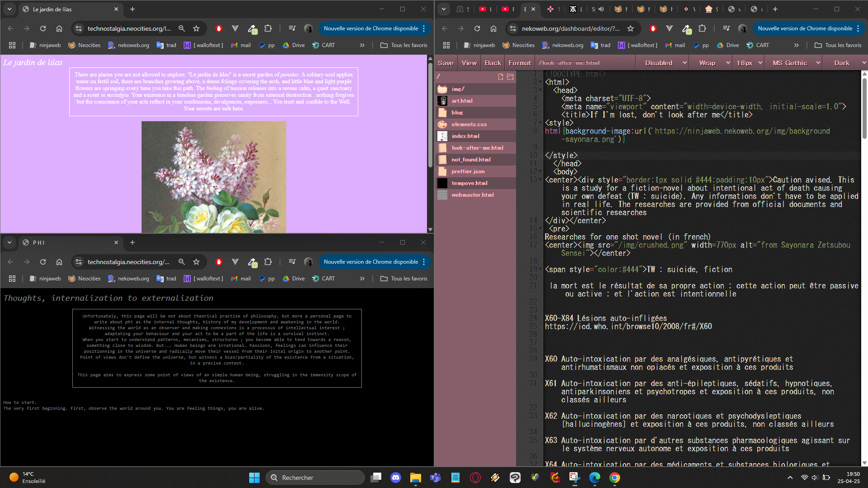Open tempove.html from the file list
The image size is (868, 488).
point(476,183)
